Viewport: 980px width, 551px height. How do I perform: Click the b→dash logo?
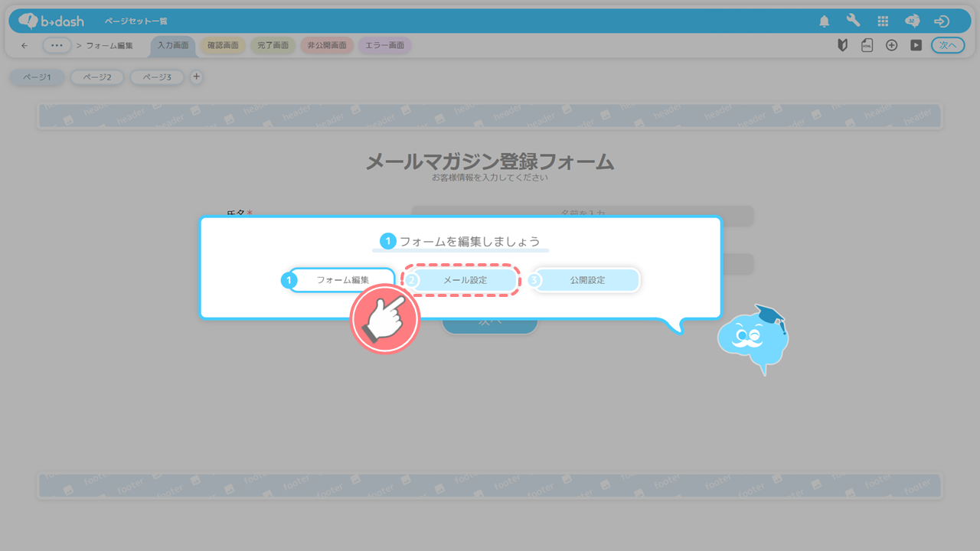pos(51,21)
